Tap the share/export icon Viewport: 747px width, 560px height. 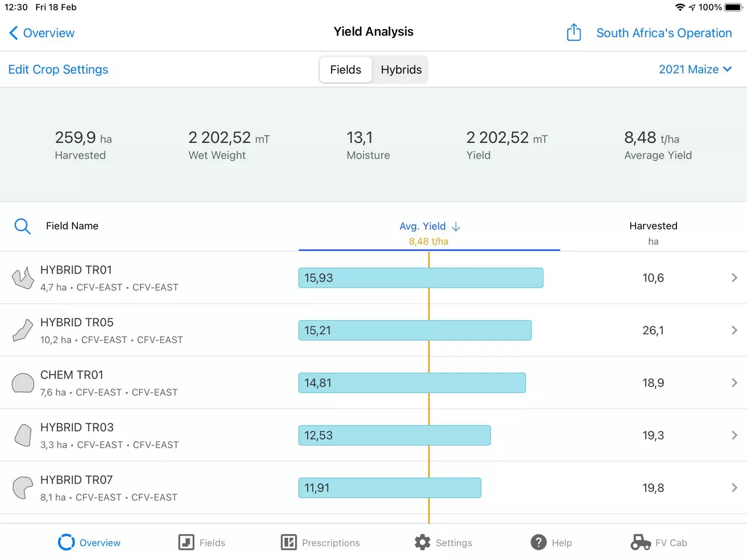574,33
